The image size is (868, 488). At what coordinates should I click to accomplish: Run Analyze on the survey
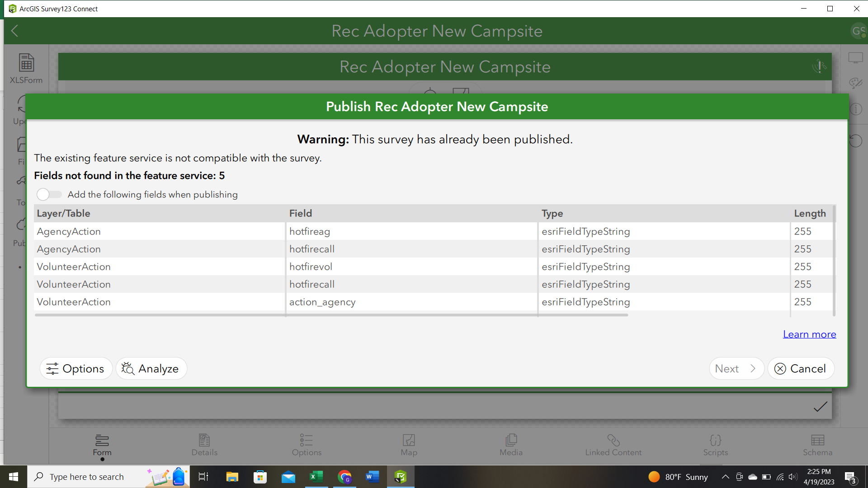(x=151, y=368)
